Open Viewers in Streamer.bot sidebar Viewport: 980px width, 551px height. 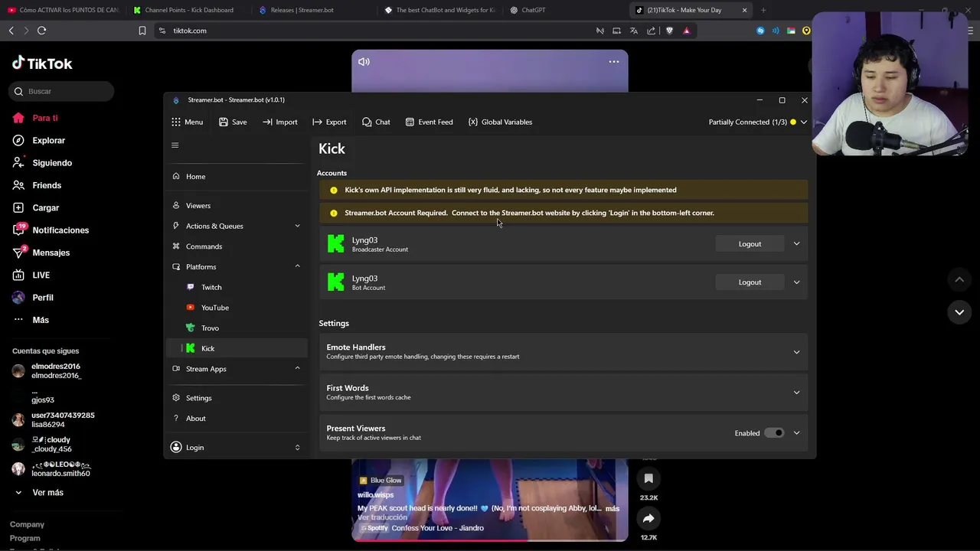tap(236, 205)
